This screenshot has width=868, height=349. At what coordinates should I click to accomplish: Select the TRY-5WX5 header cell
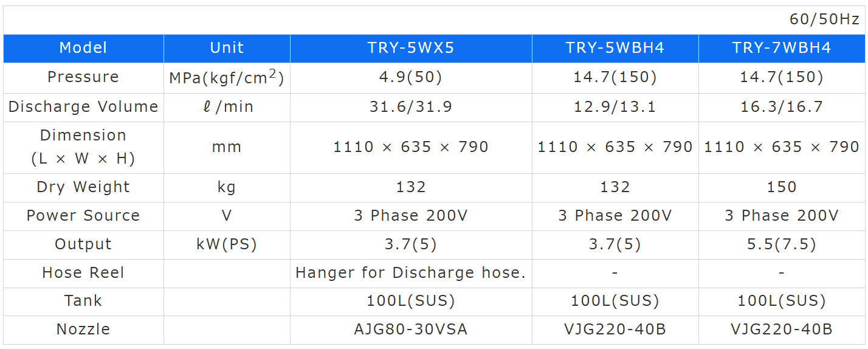tap(411, 48)
